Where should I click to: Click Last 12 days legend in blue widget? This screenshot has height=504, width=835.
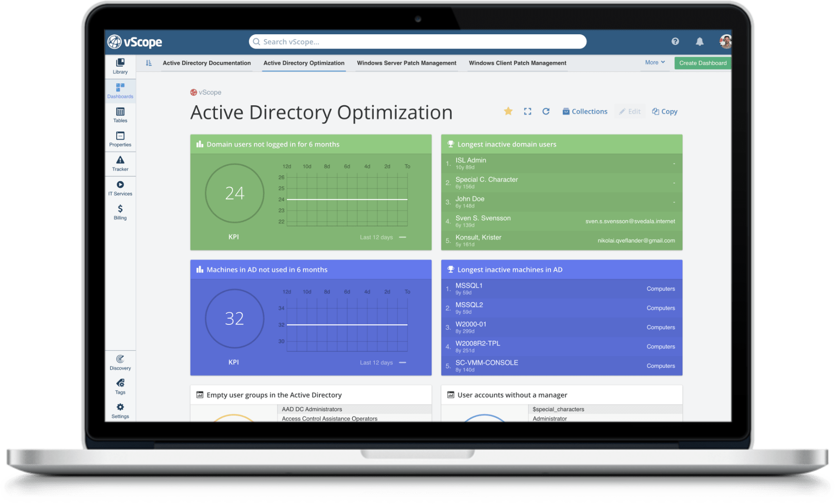coord(383,363)
